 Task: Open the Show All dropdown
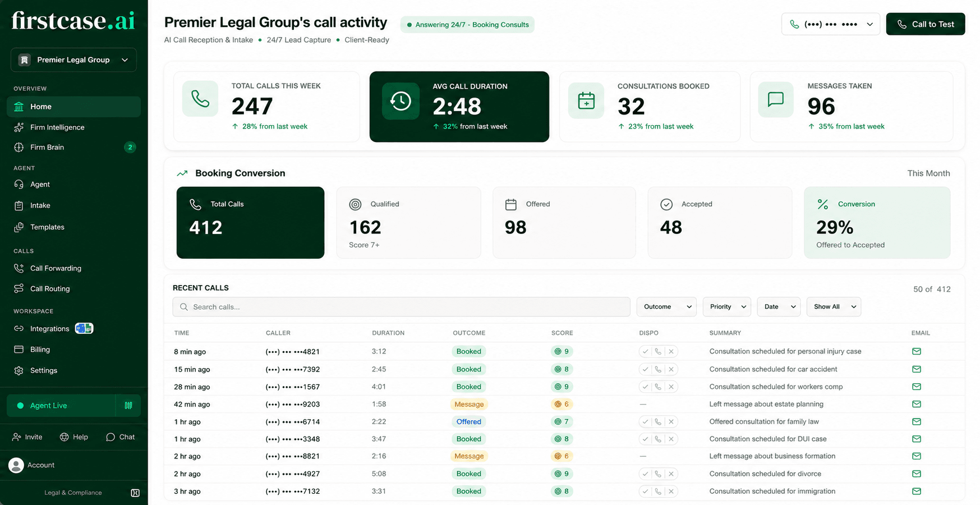pos(834,307)
